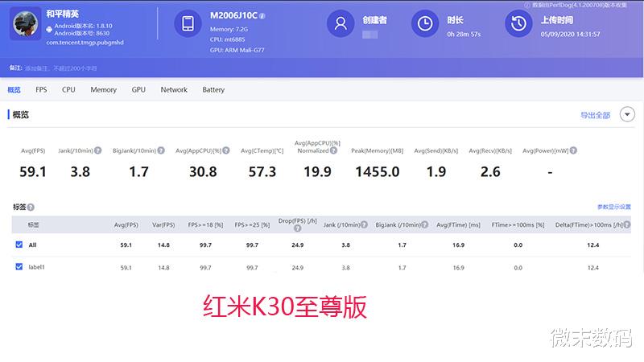Open the help icon next to Normalized

click(x=333, y=150)
